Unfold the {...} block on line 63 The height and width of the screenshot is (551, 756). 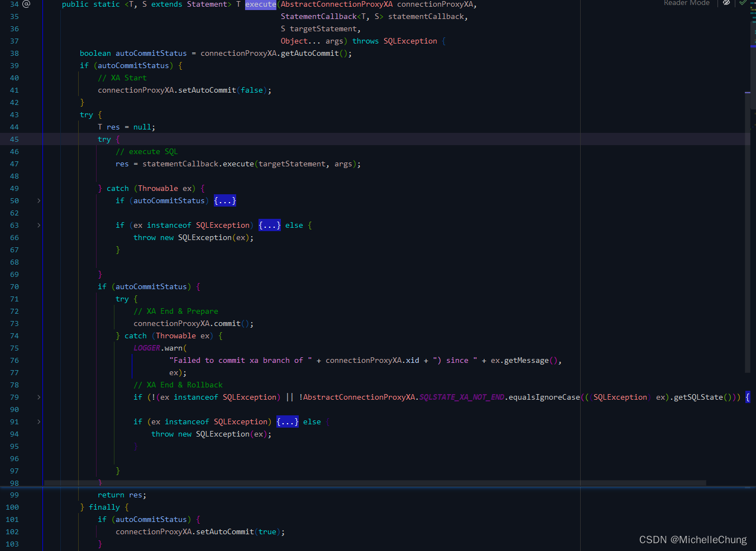270,225
